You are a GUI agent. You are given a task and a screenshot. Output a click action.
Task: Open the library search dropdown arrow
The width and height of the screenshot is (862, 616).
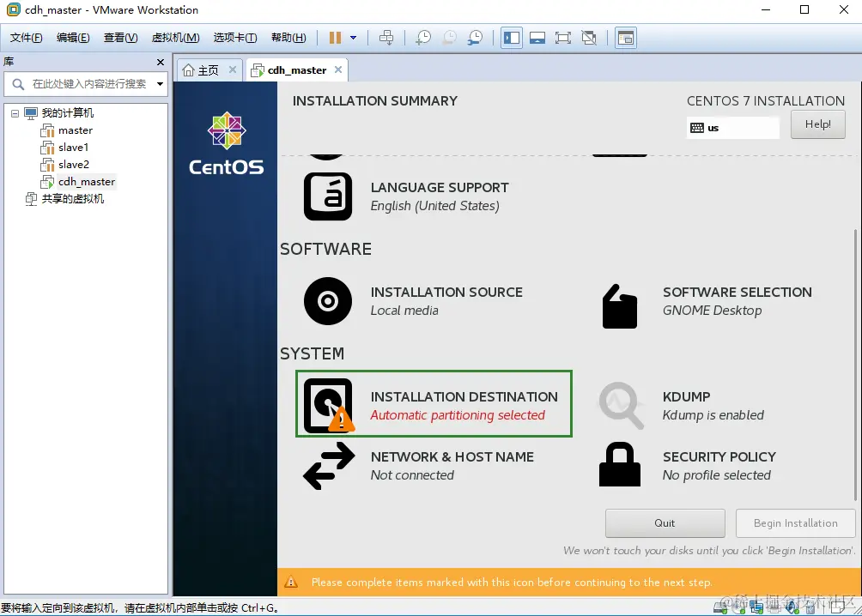(x=160, y=84)
